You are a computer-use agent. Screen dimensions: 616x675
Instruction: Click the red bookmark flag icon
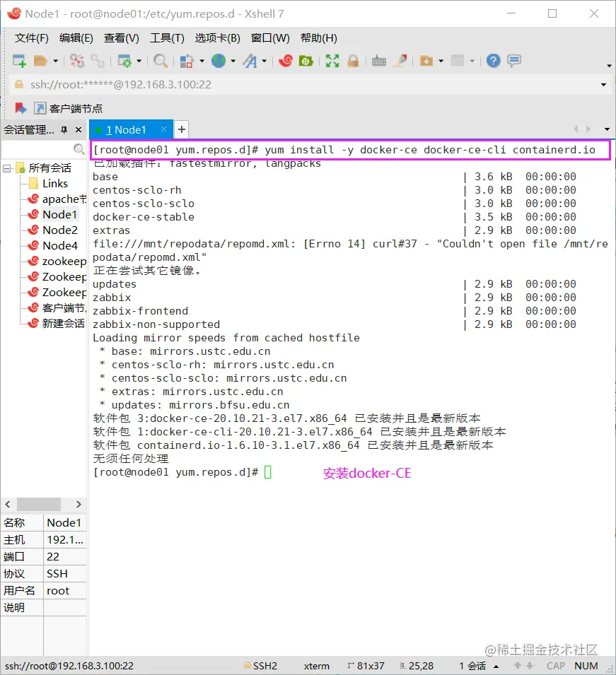coord(21,108)
